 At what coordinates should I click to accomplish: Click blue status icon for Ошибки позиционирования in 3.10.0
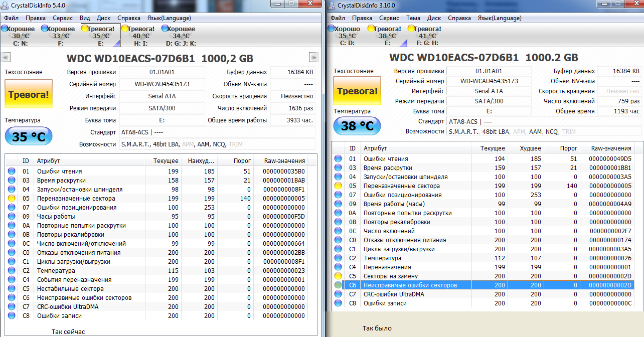[339, 195]
